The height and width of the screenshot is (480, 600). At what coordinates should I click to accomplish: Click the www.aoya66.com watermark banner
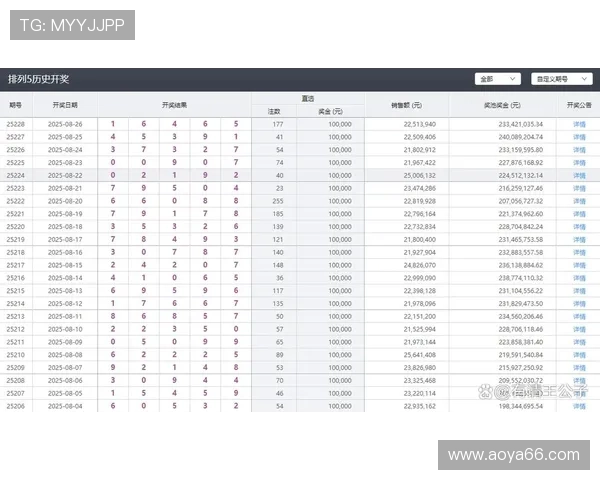click(513, 455)
